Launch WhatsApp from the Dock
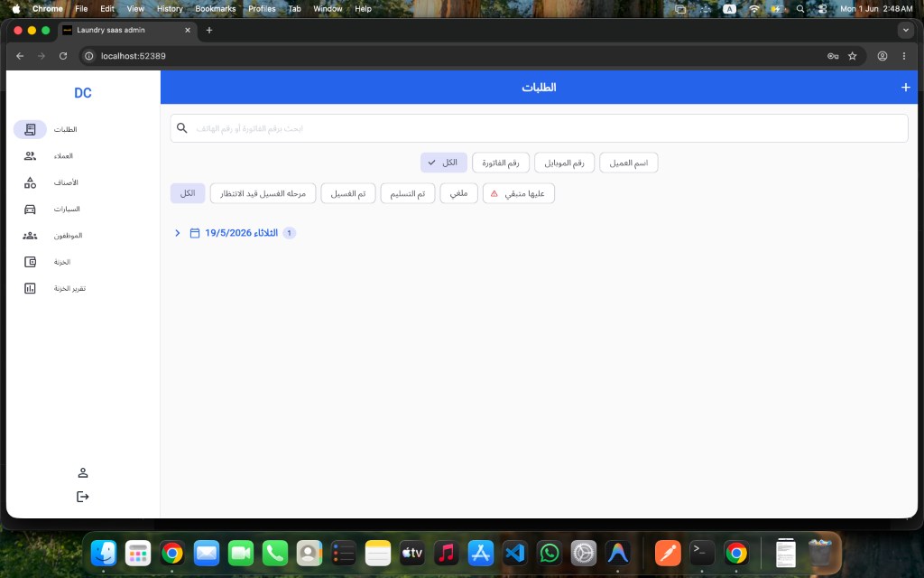 tap(550, 554)
